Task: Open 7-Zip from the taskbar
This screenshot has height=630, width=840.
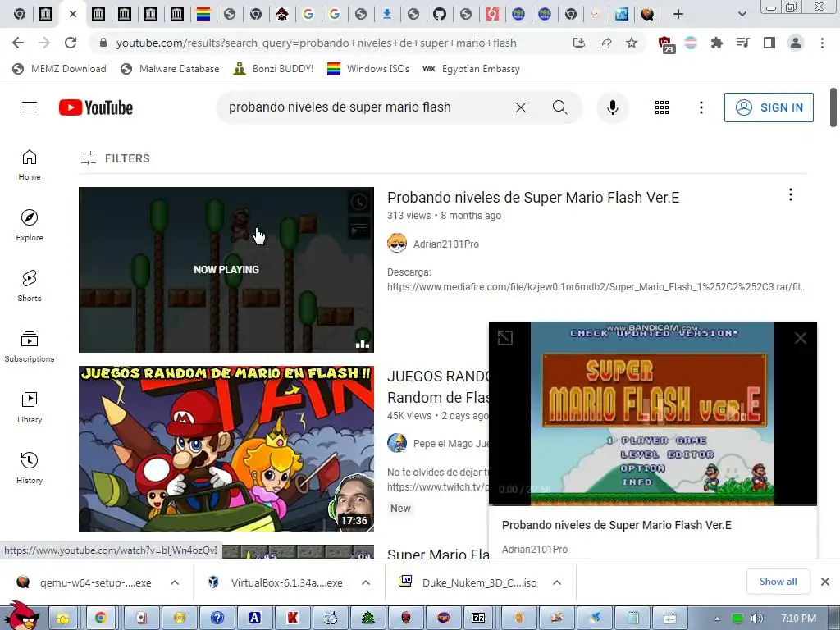Action: (478, 619)
